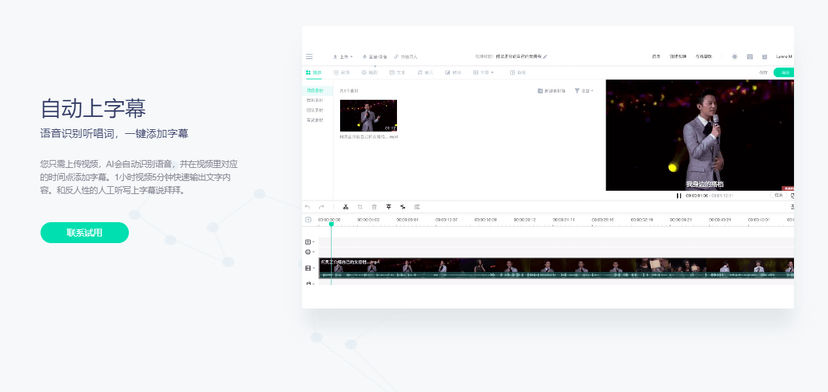Click the pencil icon to rename project title
This screenshot has height=392, width=828.
(x=545, y=57)
